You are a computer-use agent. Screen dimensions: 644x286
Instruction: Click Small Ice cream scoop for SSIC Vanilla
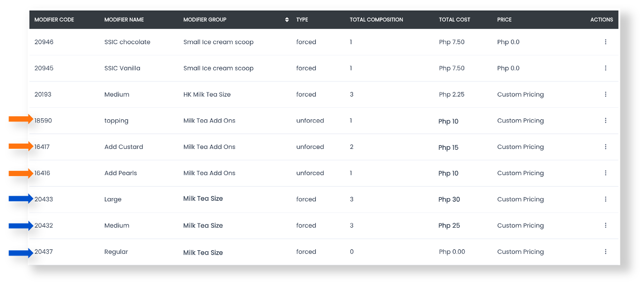(x=218, y=68)
